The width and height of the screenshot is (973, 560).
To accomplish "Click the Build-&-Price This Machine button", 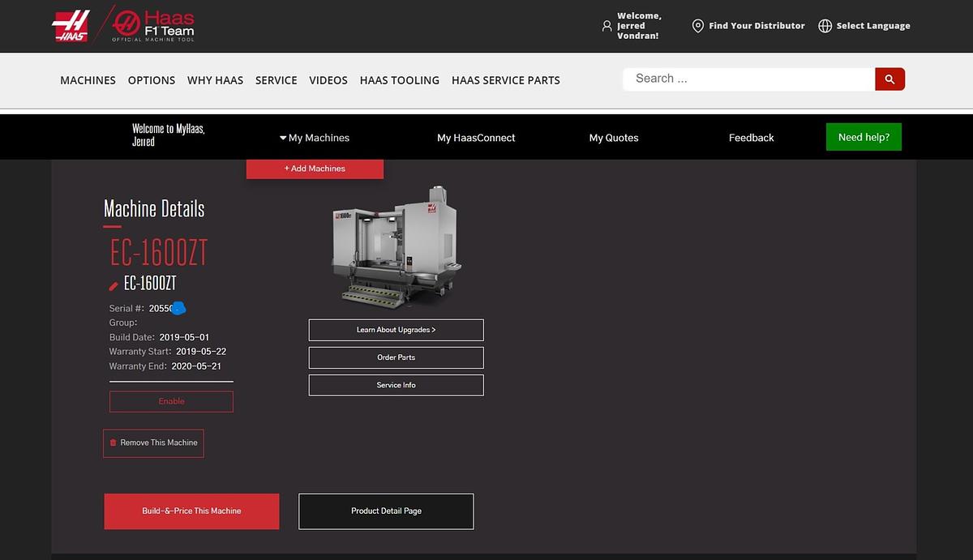I will tap(191, 511).
